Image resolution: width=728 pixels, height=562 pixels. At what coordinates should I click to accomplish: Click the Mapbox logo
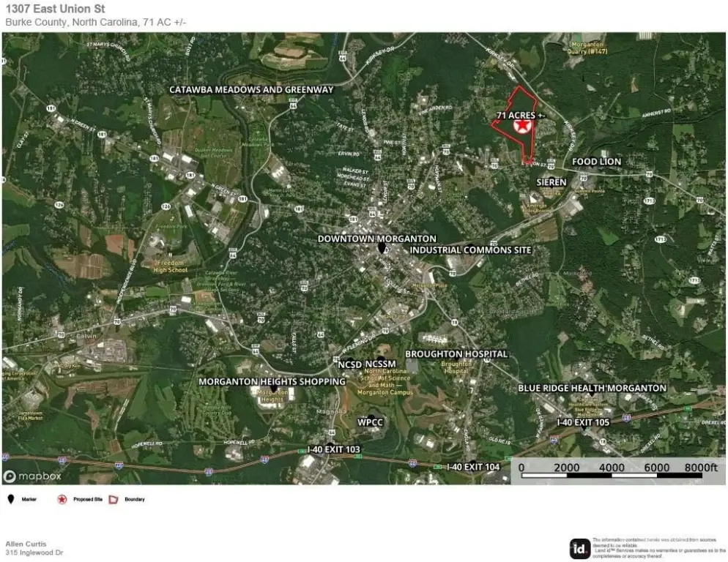coord(31,476)
